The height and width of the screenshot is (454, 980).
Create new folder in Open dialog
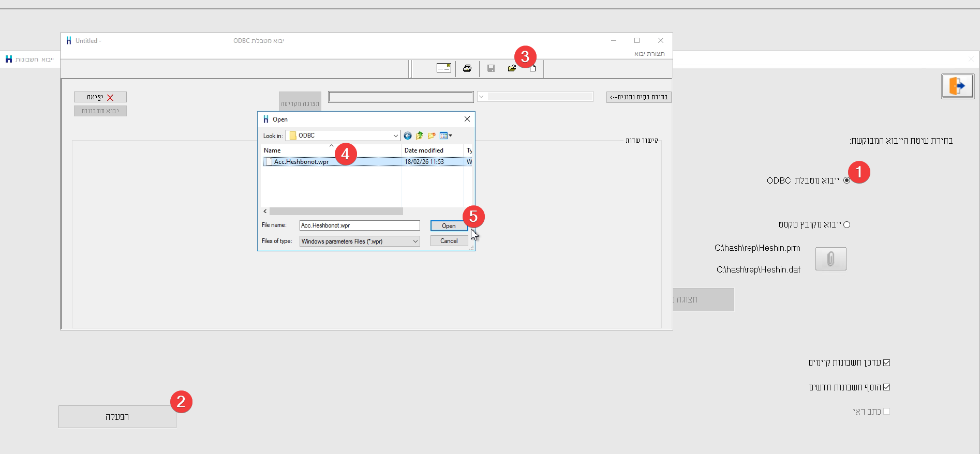432,136
